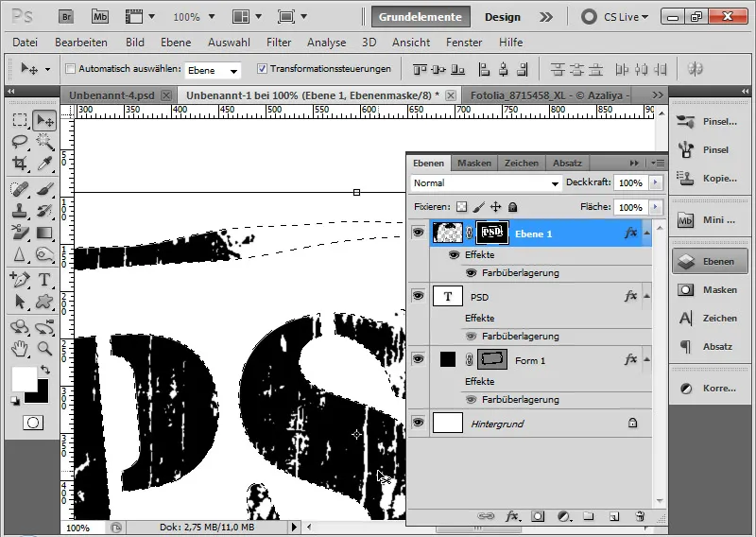Hide the Hintergrund layer

[418, 423]
